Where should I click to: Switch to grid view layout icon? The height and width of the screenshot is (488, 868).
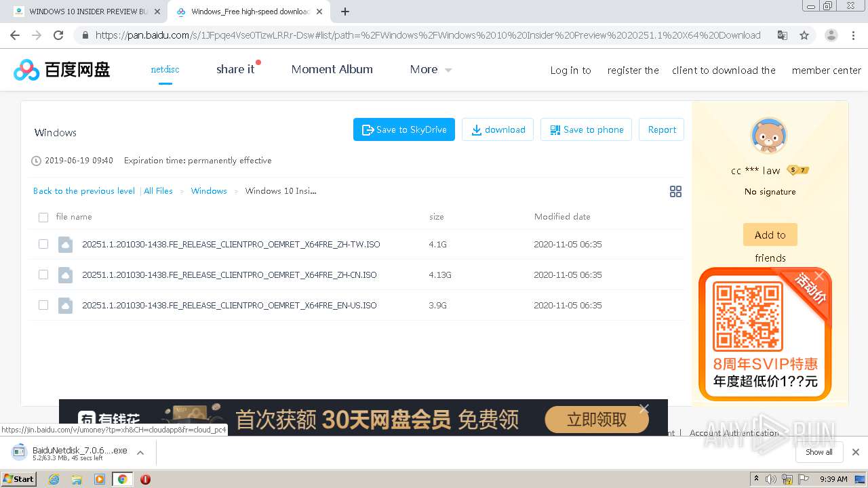(675, 192)
